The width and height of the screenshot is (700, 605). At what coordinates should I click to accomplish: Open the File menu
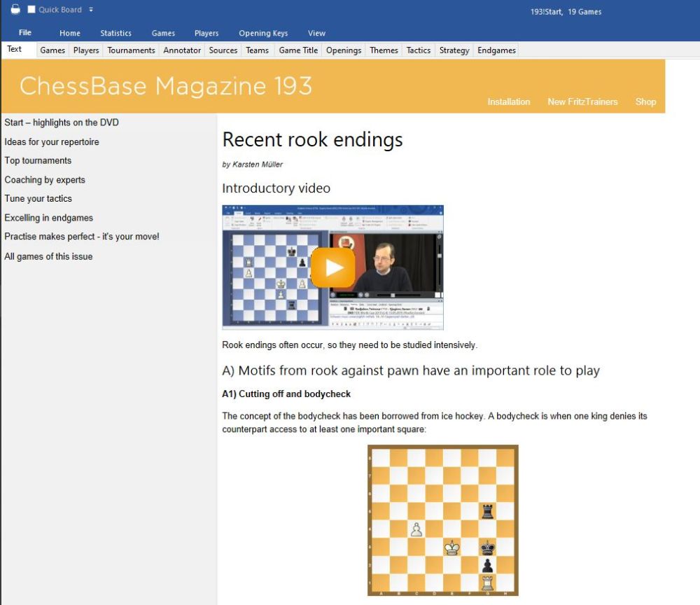click(x=25, y=33)
